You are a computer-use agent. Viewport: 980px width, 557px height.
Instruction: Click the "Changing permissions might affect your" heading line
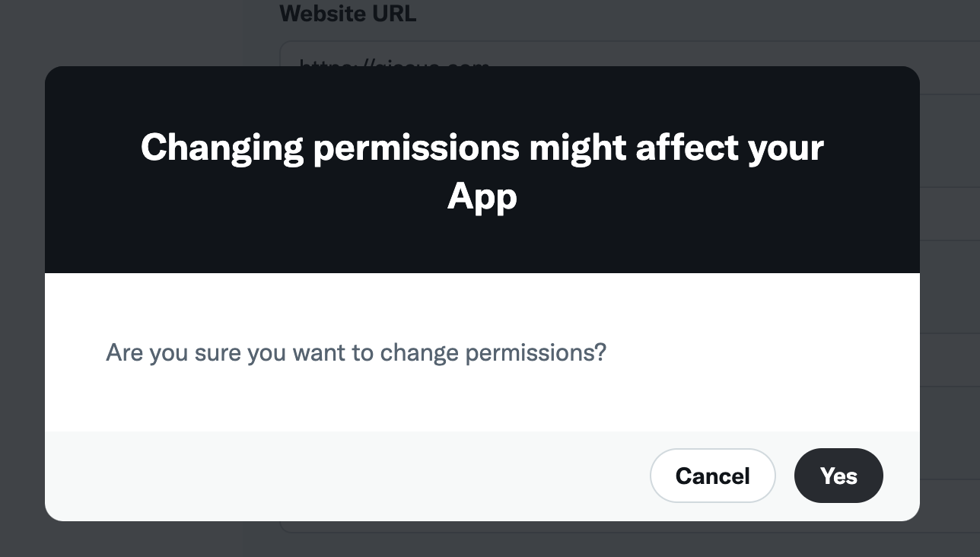[482, 147]
